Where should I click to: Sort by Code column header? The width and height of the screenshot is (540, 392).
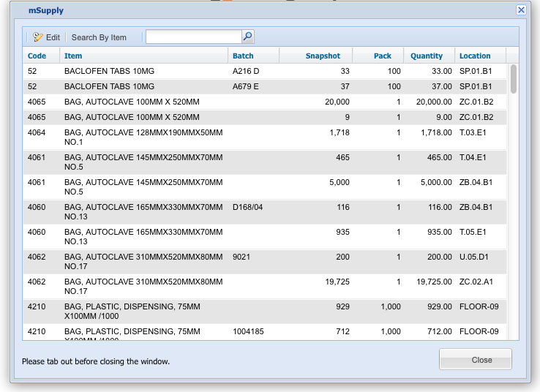point(37,56)
